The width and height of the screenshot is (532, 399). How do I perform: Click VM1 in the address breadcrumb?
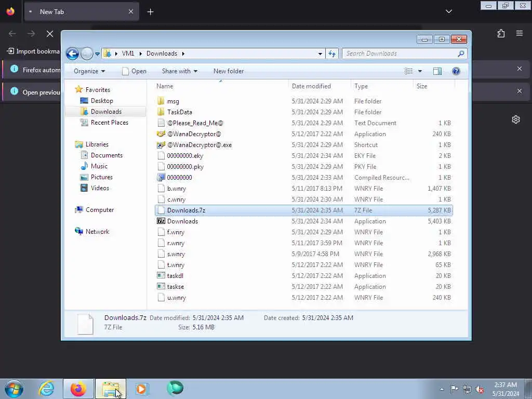tap(128, 54)
